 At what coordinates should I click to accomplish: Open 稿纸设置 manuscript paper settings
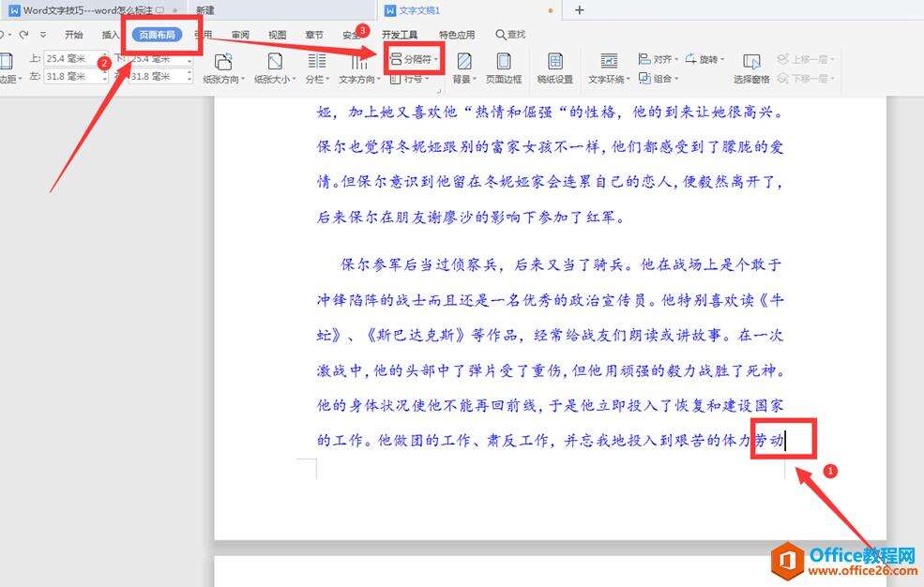[x=555, y=66]
